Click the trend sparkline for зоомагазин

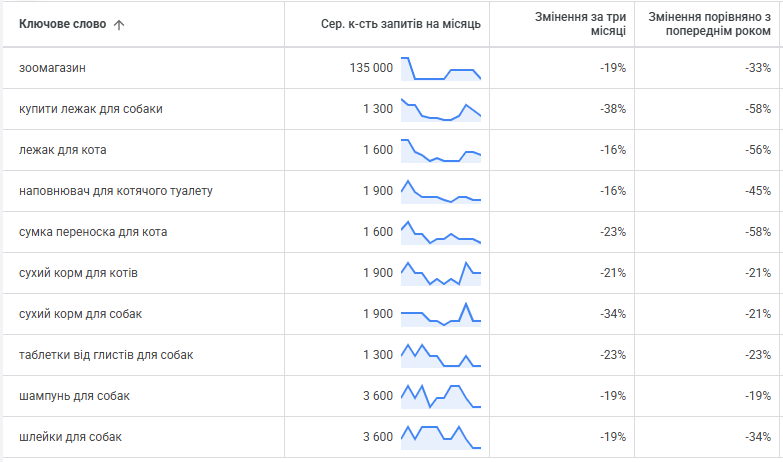(441, 68)
